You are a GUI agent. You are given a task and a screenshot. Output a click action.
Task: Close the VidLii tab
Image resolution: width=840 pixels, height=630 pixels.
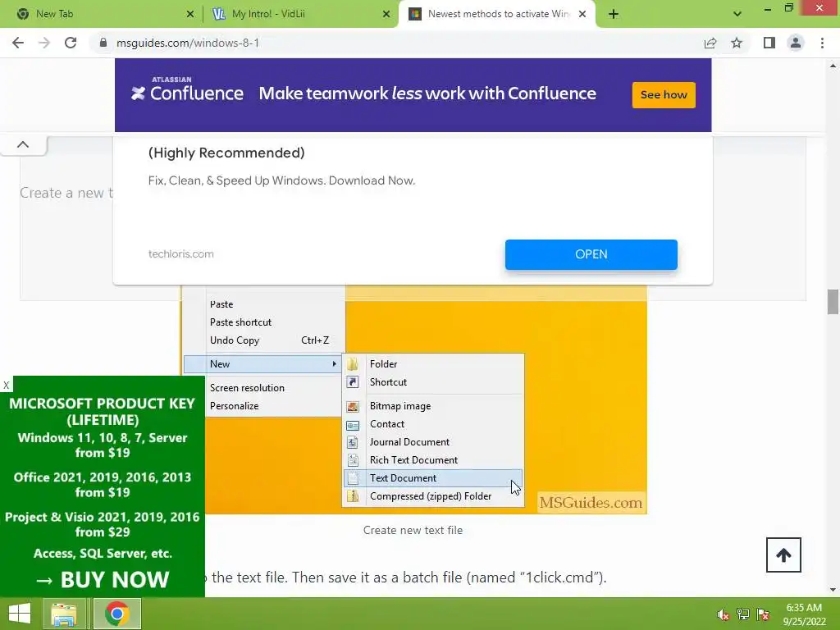[x=386, y=14]
